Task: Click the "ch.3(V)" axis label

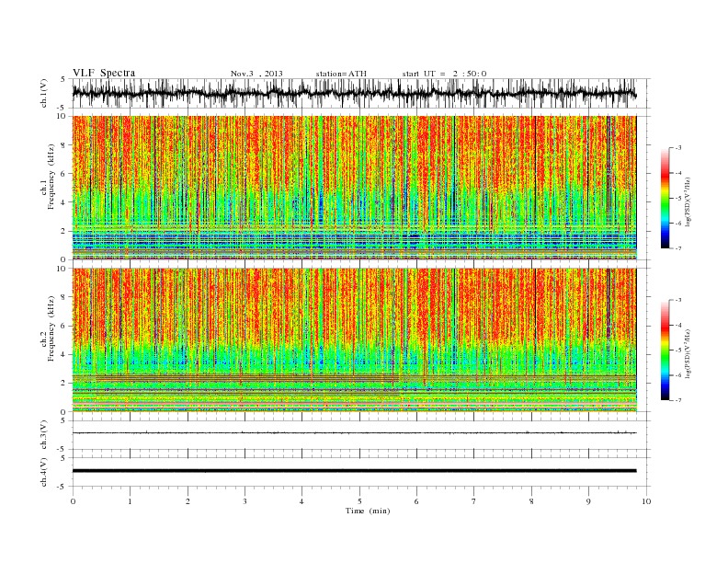Action: (x=44, y=435)
